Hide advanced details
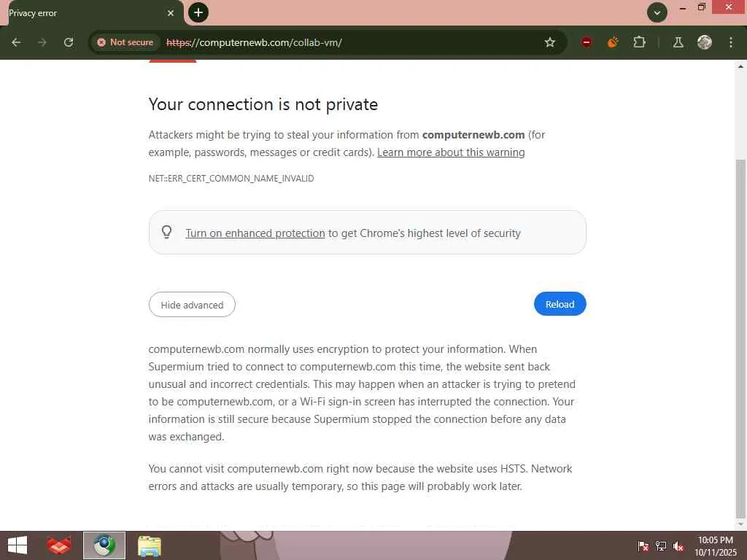 (192, 305)
